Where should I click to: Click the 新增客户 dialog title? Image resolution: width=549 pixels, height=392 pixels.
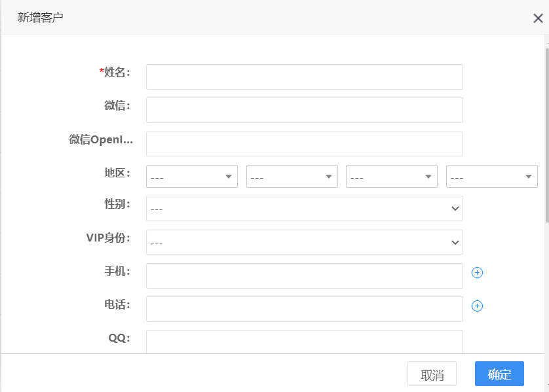pyautogui.click(x=40, y=18)
